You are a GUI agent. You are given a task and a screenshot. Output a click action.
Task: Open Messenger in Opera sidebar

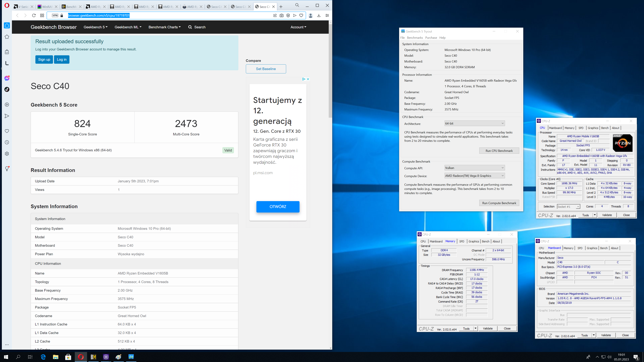[7, 78]
